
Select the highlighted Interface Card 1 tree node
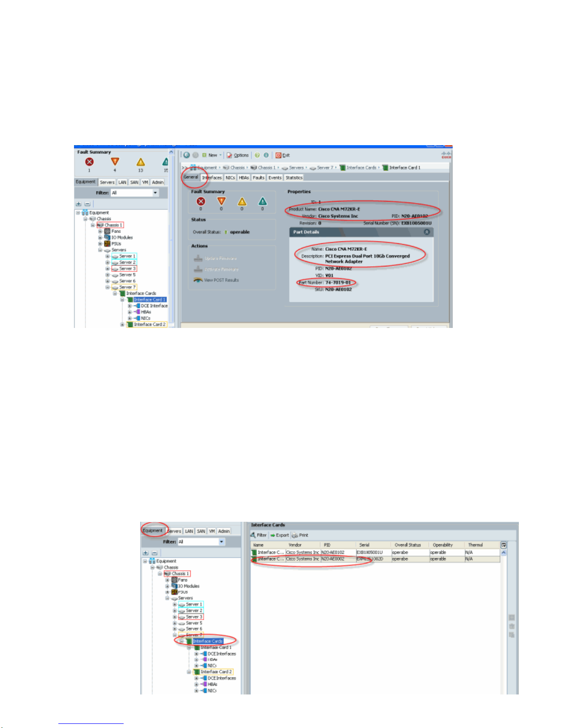(149, 299)
